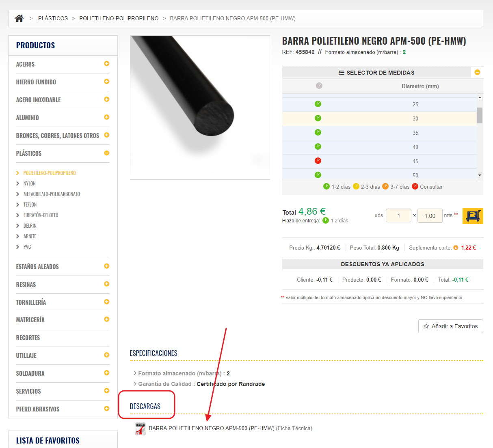This screenshot has height=448, width=493.
Task: Expand ACERO INOXIDABLE plus icon
Action: click(x=107, y=99)
